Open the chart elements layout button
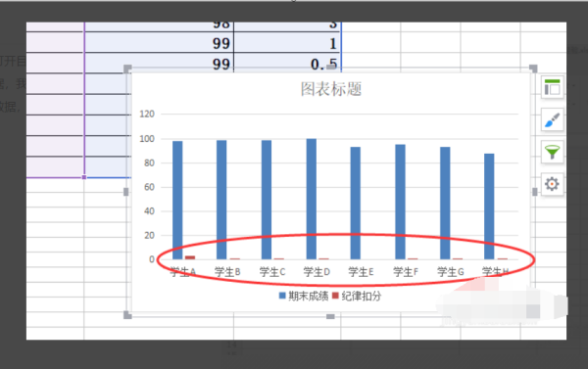This screenshot has height=369, width=588. (552, 87)
